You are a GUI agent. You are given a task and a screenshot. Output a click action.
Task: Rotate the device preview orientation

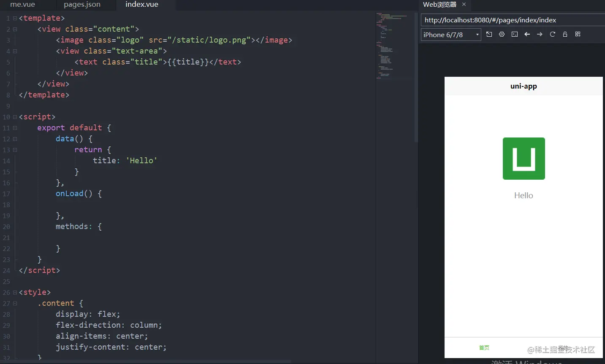(489, 34)
